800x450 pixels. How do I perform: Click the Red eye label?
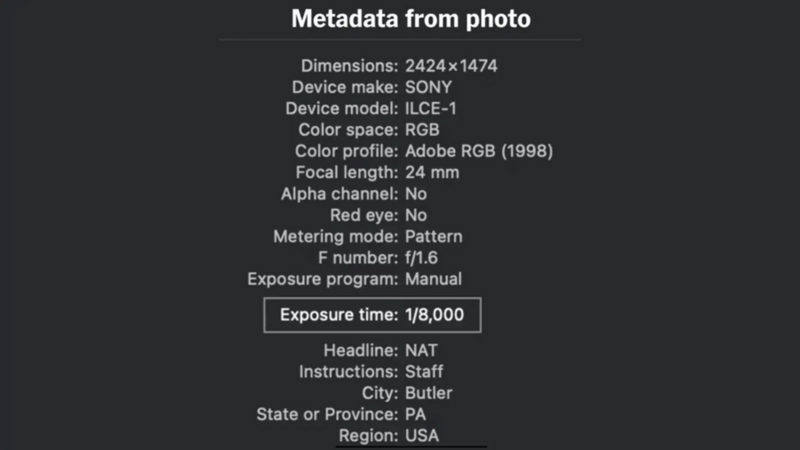364,215
